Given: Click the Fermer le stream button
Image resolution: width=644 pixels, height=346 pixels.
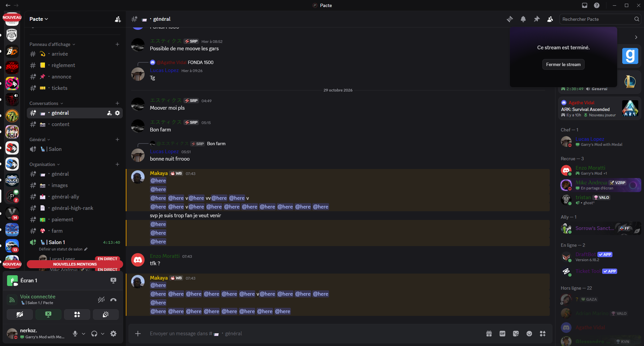Looking at the screenshot, I should pos(563,64).
